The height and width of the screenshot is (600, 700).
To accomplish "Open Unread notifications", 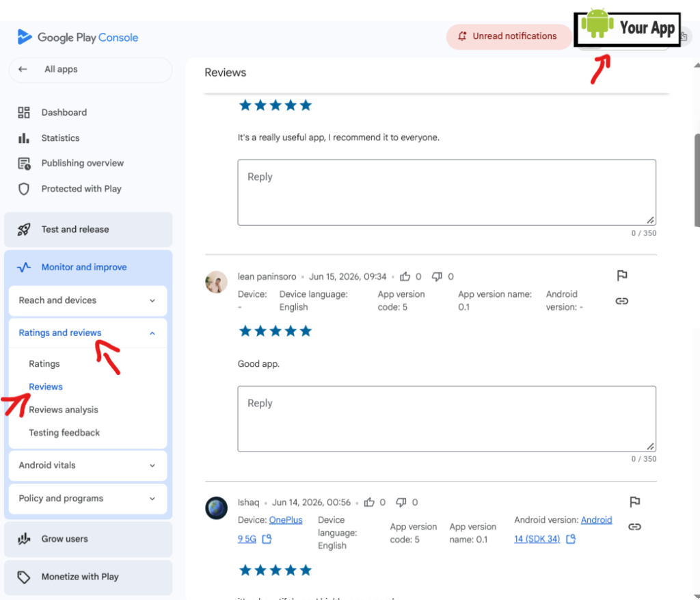I will coord(509,36).
